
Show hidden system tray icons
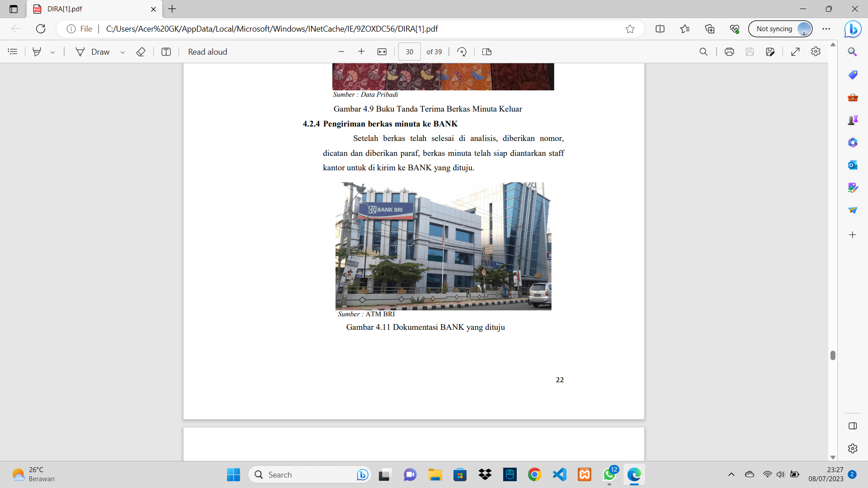(x=731, y=474)
